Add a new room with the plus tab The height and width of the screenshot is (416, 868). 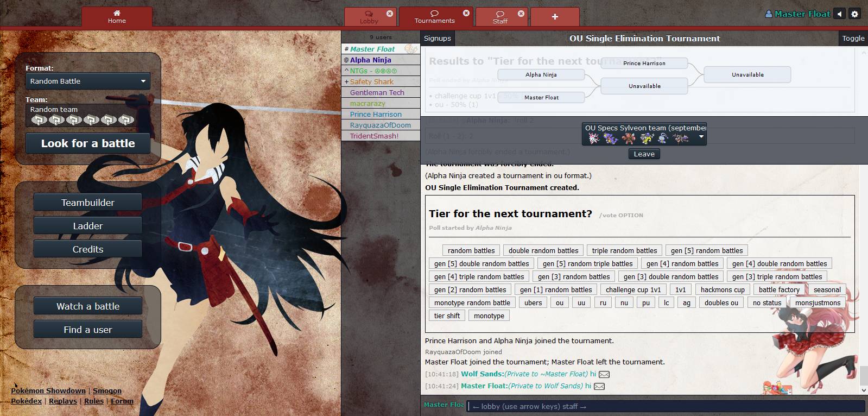555,17
